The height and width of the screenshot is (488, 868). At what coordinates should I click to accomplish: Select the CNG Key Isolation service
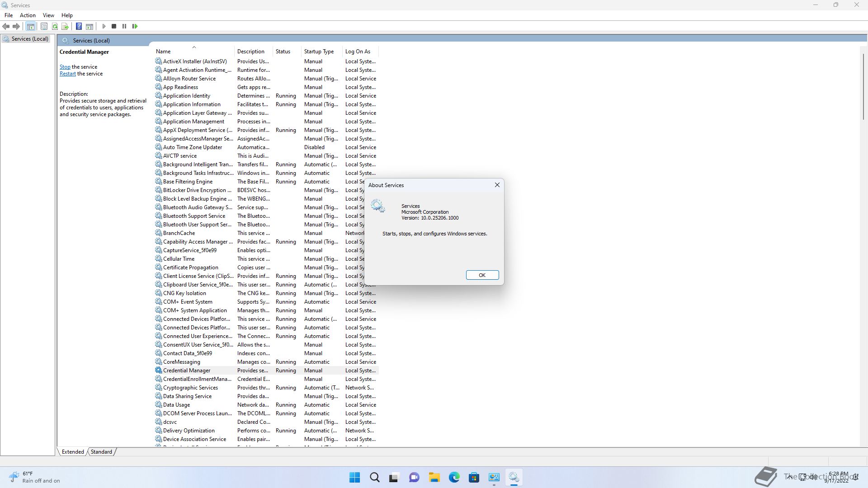pos(266,293)
